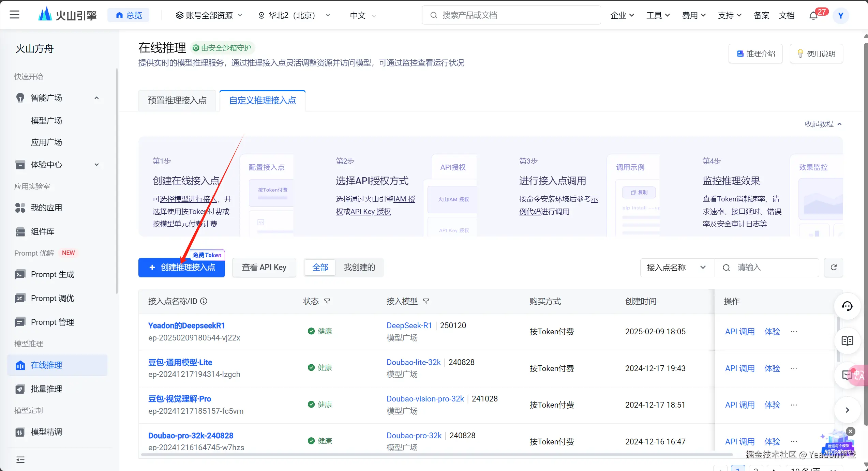Click the refresh list icon button
This screenshot has height=471, width=868.
coord(833,268)
